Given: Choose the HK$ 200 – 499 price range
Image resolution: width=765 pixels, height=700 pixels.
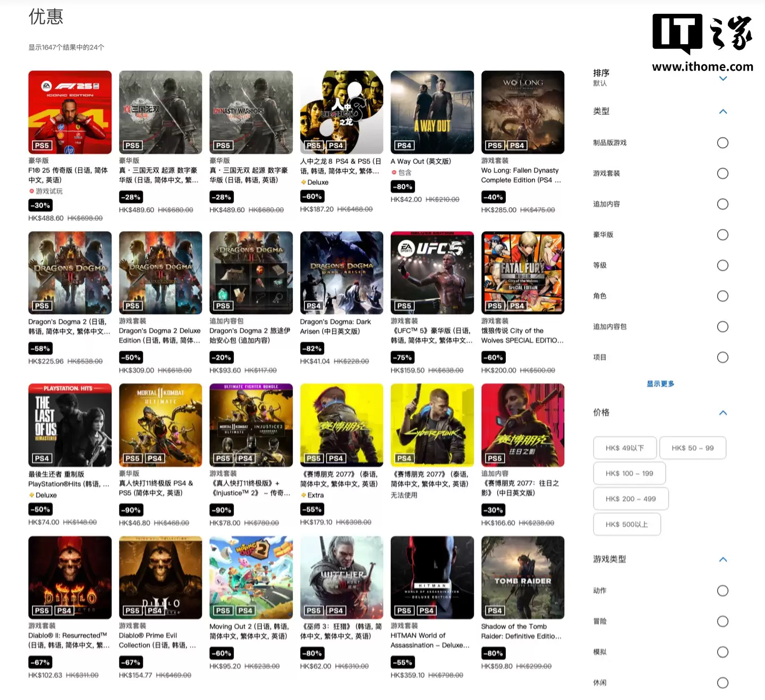Looking at the screenshot, I should [631, 499].
